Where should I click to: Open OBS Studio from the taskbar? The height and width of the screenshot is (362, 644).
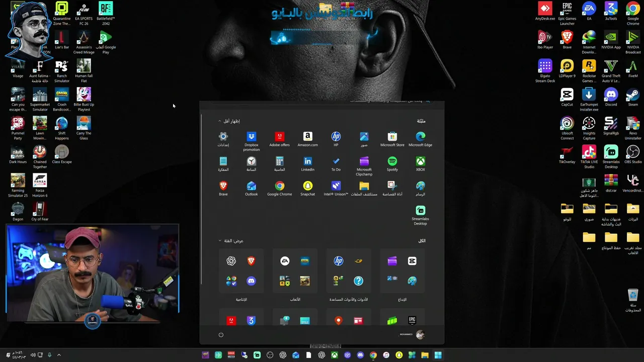click(x=270, y=355)
